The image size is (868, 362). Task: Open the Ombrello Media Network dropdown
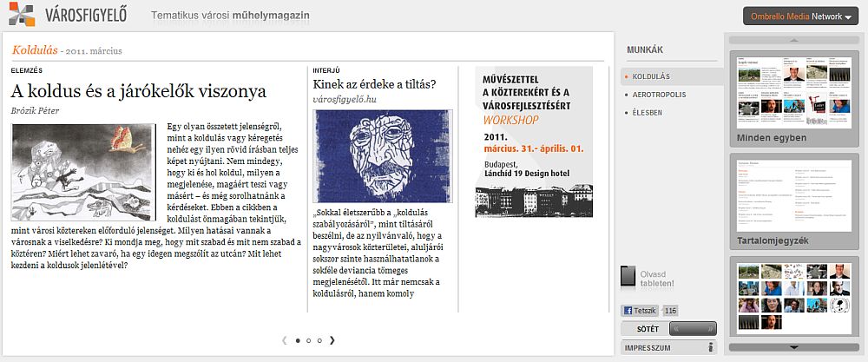[x=800, y=16]
